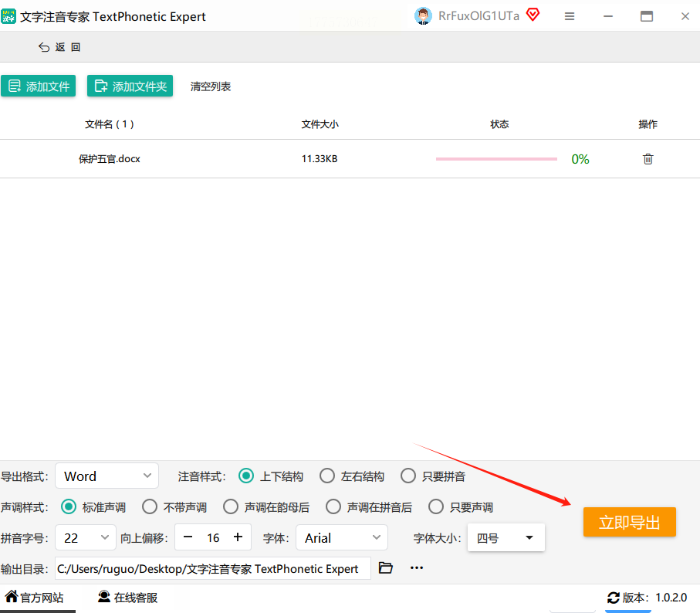Click the 输出目录 path field
The height and width of the screenshot is (613, 700).
[213, 568]
